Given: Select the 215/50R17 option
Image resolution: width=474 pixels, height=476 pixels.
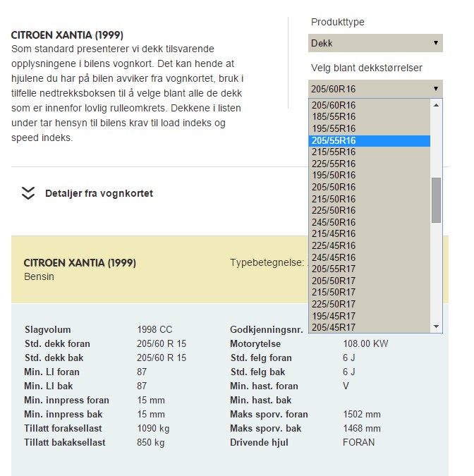Looking at the screenshot, I should click(369, 293).
